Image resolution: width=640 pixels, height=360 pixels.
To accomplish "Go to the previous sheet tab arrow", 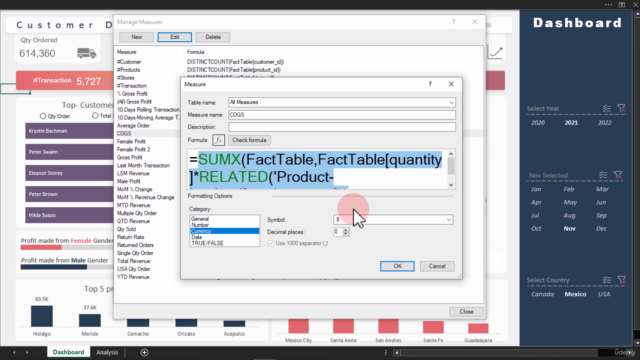I will (14, 352).
